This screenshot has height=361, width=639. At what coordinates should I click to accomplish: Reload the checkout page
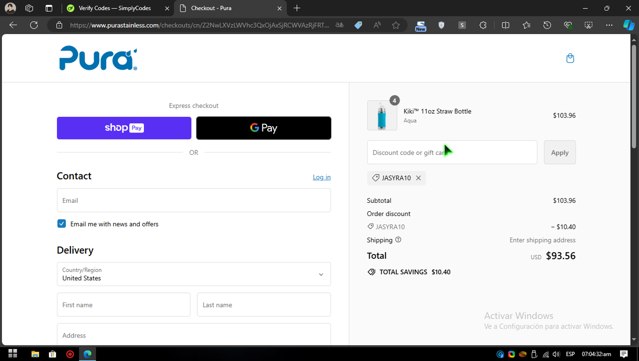[34, 25]
